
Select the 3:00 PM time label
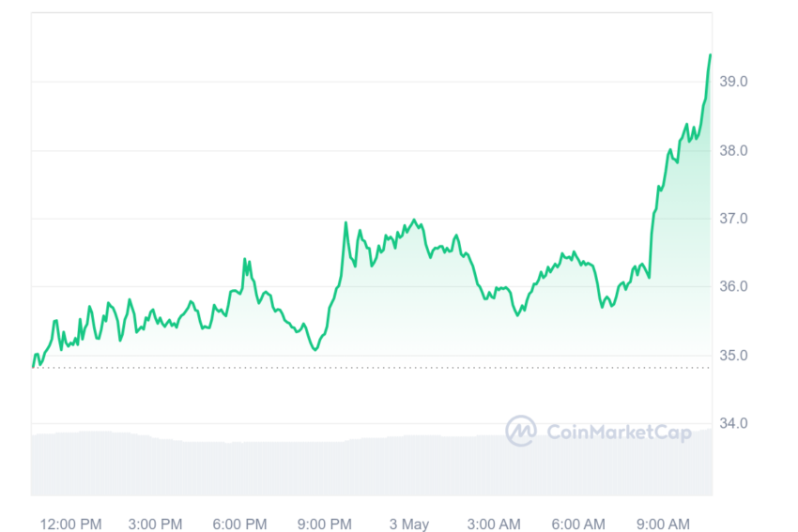coord(155,524)
